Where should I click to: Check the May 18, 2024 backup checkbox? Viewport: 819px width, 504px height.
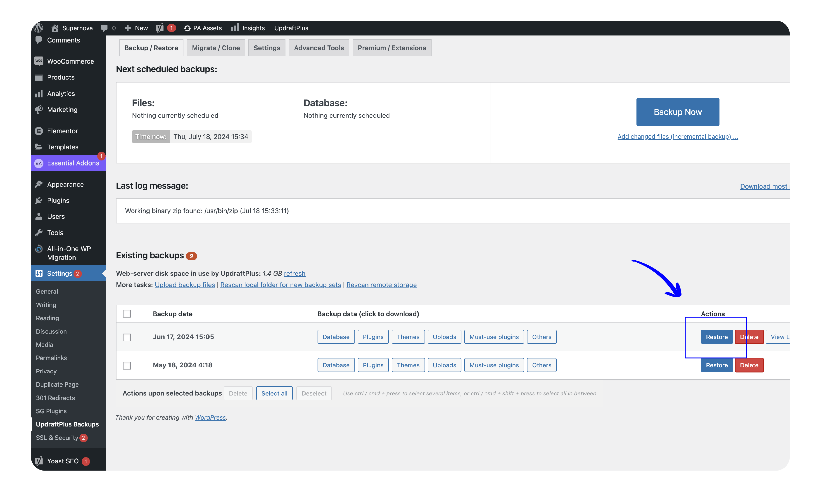[x=127, y=366]
